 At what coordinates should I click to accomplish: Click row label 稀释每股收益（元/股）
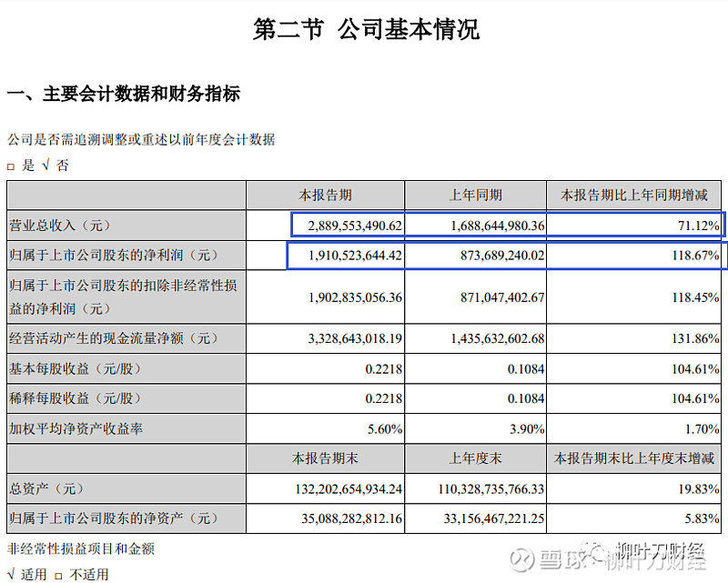(76, 398)
